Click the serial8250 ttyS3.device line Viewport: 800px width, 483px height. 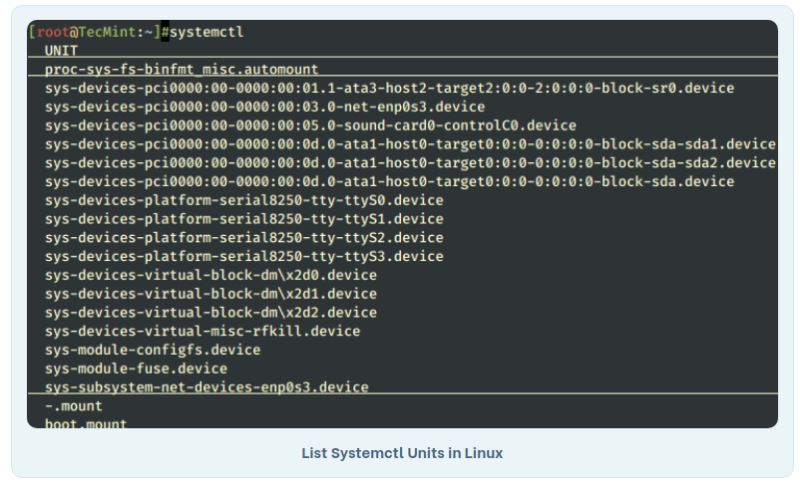pos(243,256)
